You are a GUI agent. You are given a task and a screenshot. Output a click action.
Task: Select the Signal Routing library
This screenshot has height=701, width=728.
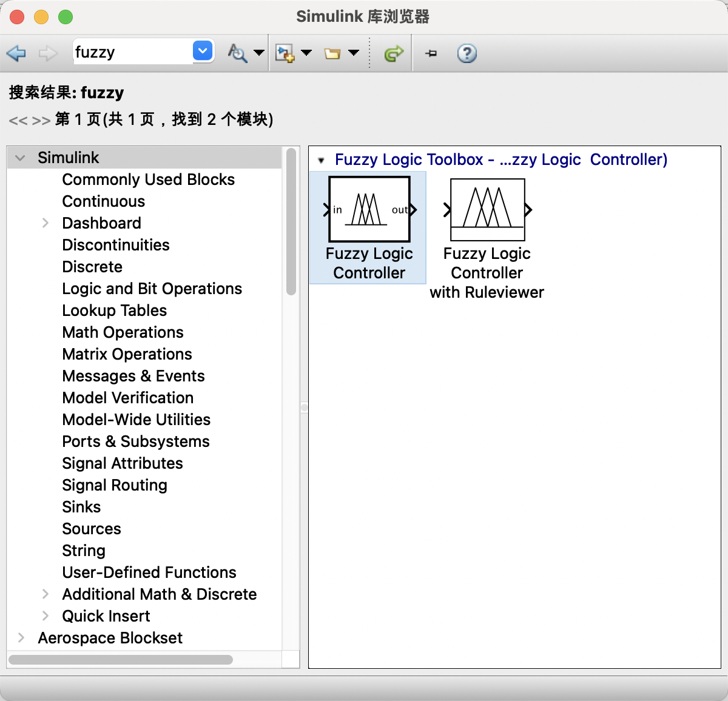tap(115, 485)
